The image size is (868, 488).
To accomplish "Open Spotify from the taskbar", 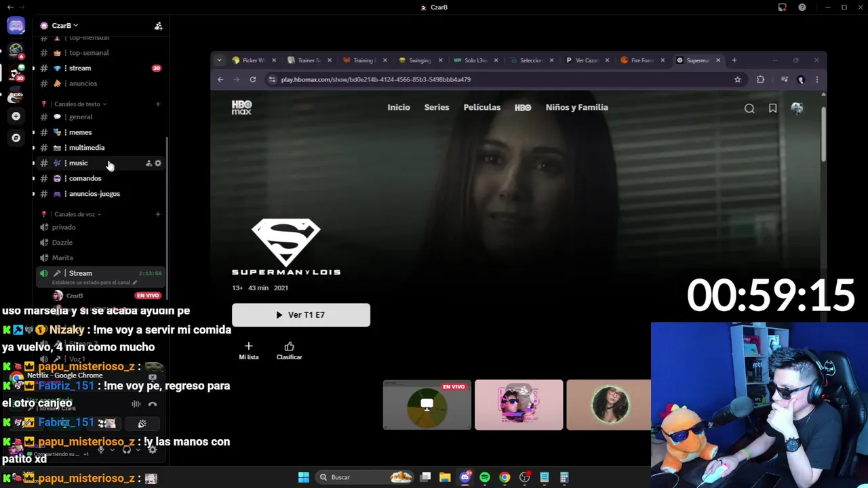I will point(484,477).
